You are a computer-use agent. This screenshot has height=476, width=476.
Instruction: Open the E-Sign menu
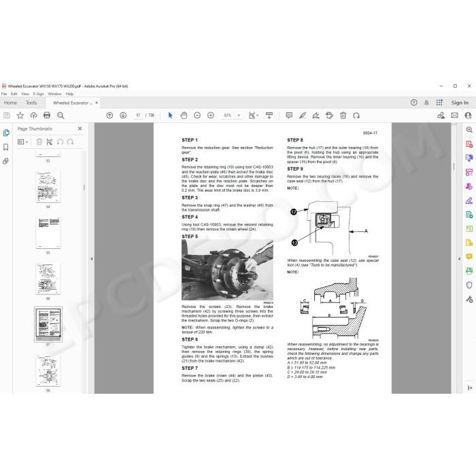pos(39,94)
